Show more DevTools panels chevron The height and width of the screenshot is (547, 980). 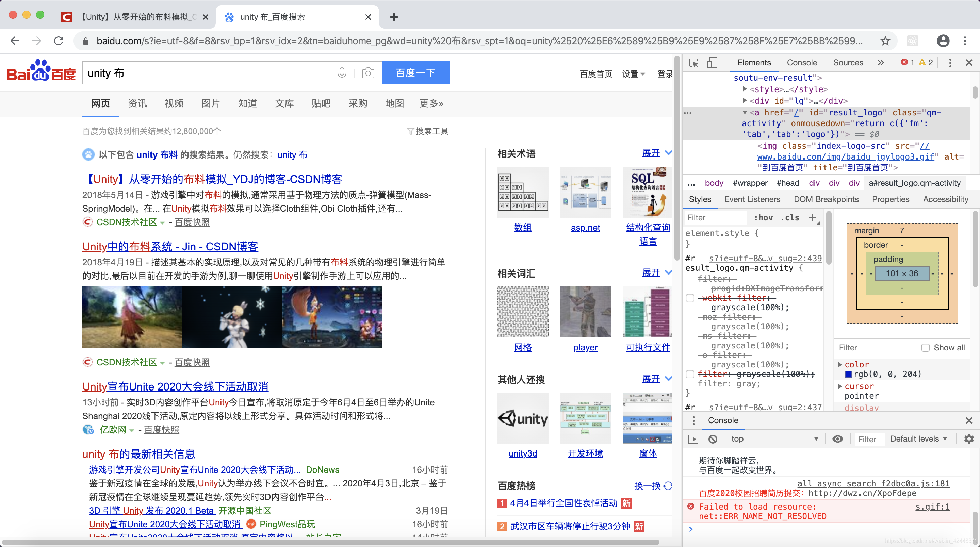tap(881, 63)
